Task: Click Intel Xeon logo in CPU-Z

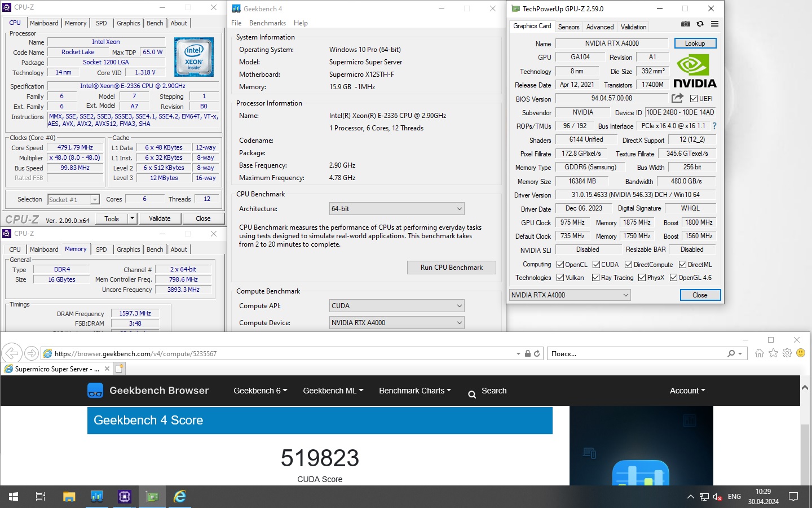Action: click(x=194, y=57)
